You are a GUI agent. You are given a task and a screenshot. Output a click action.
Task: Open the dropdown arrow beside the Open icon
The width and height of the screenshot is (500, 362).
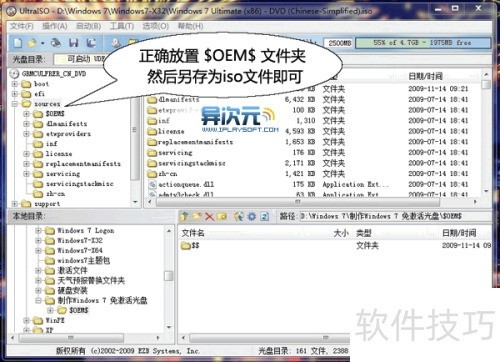(42, 43)
